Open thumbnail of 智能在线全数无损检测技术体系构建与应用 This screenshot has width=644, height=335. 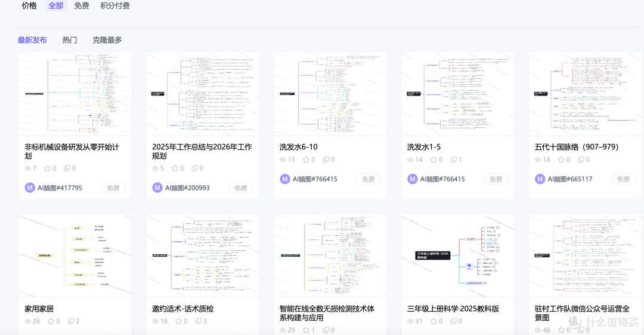coord(330,256)
